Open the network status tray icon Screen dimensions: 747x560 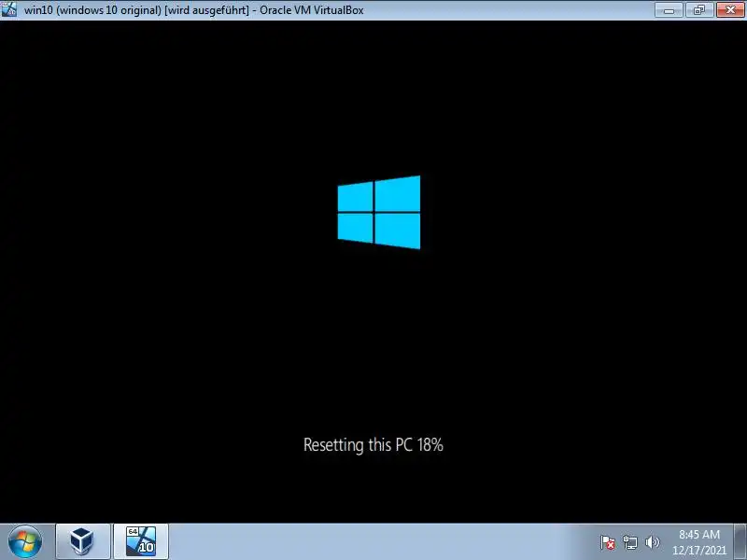tap(630, 542)
